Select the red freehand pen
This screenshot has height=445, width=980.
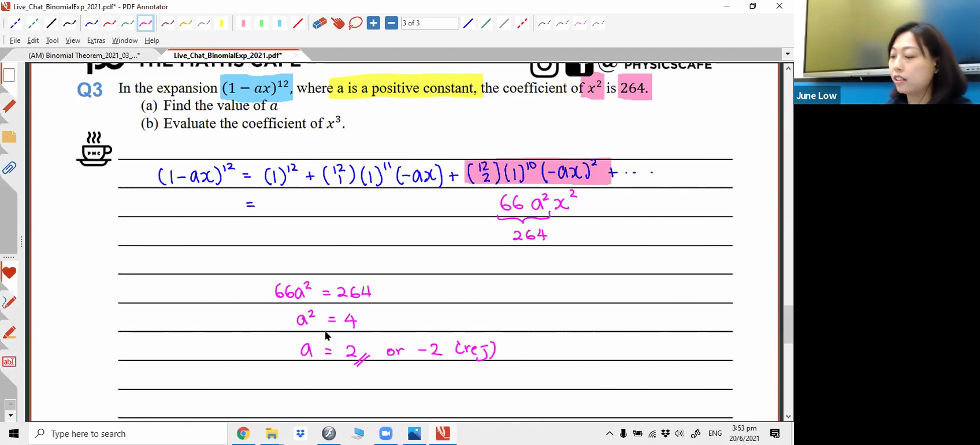click(109, 24)
